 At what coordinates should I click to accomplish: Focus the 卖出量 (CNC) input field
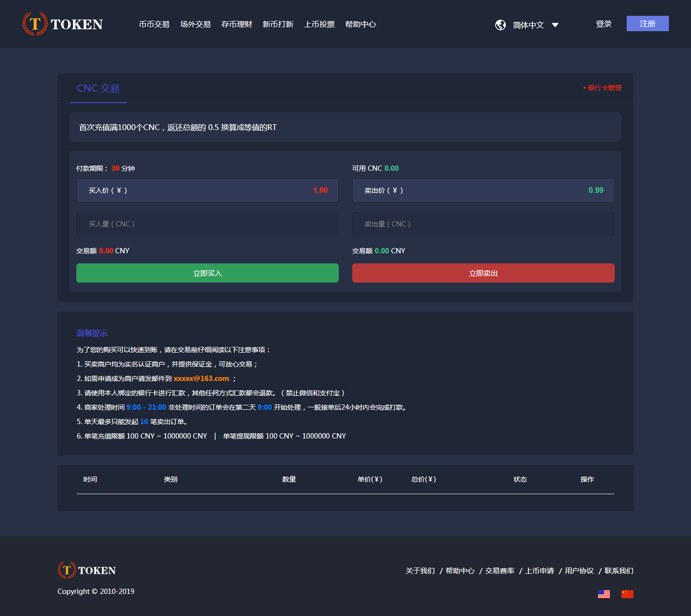483,224
